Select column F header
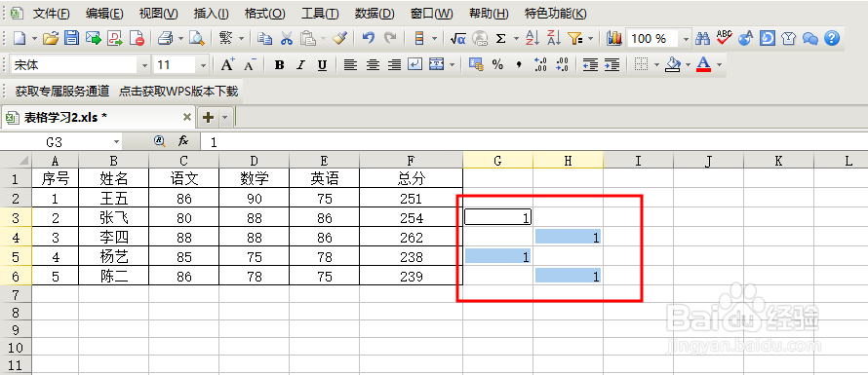Image resolution: width=868 pixels, height=375 pixels. 411,161
